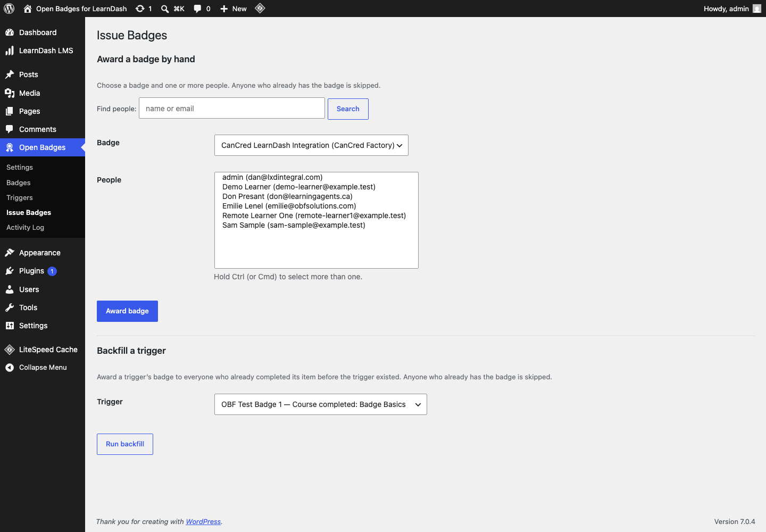Open the WordPress Settings sidebar menu

[x=43, y=326]
